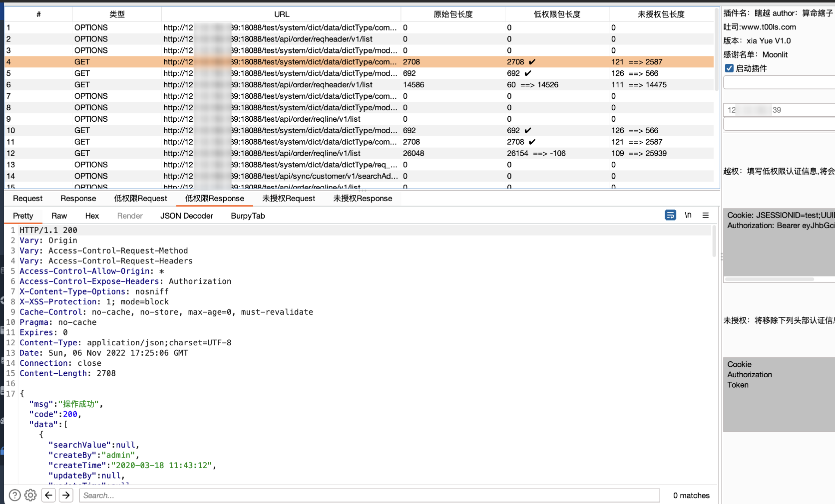Sort by the 低权限包长度 column header
Screen dimensions: 835x504
pos(557,14)
